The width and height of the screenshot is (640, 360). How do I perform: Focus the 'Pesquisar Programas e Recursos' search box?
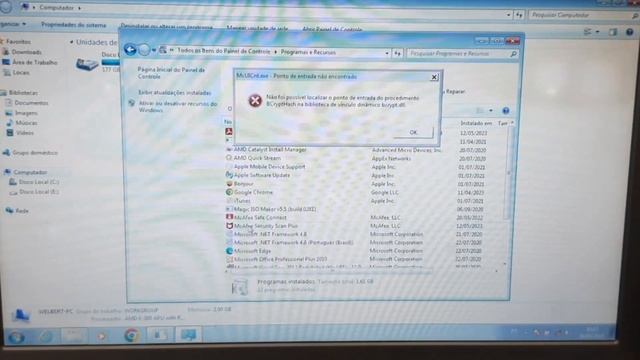(458, 53)
